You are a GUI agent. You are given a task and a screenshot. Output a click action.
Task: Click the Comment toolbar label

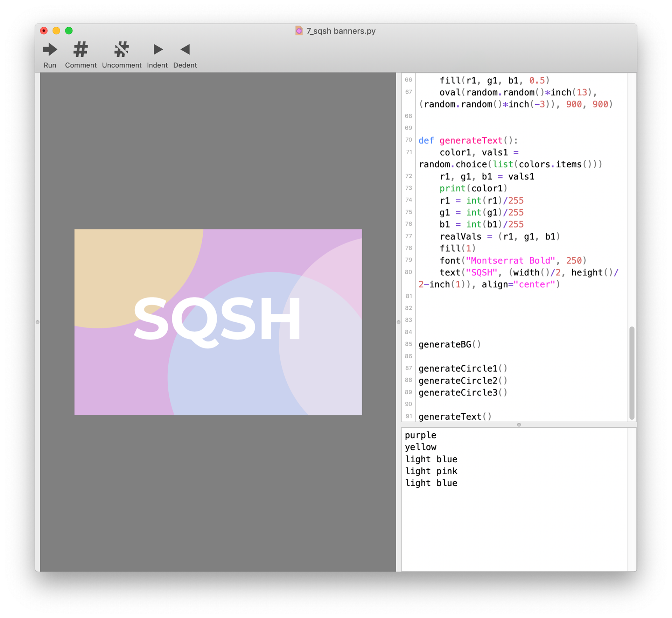click(81, 65)
